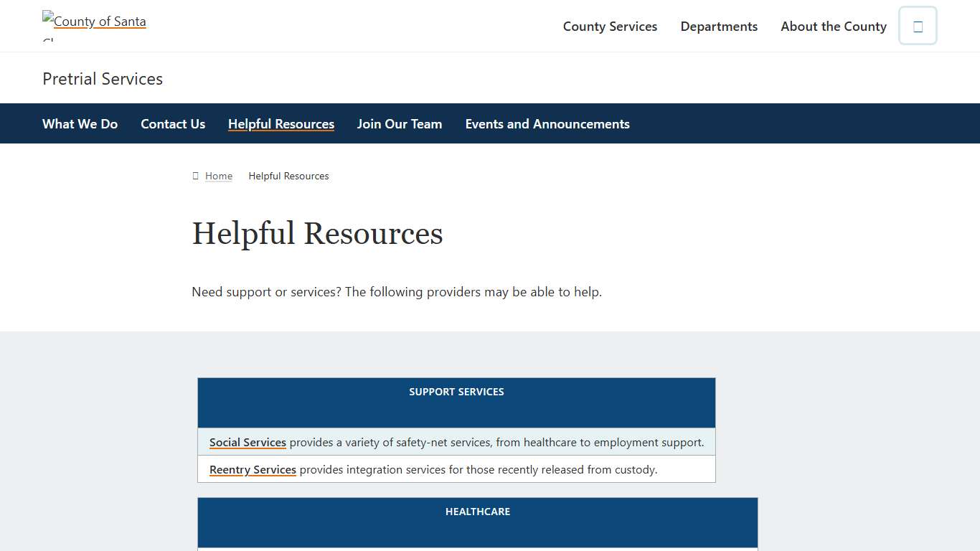The height and width of the screenshot is (551, 980).
Task: Open the Join Our Team page
Action: (399, 123)
